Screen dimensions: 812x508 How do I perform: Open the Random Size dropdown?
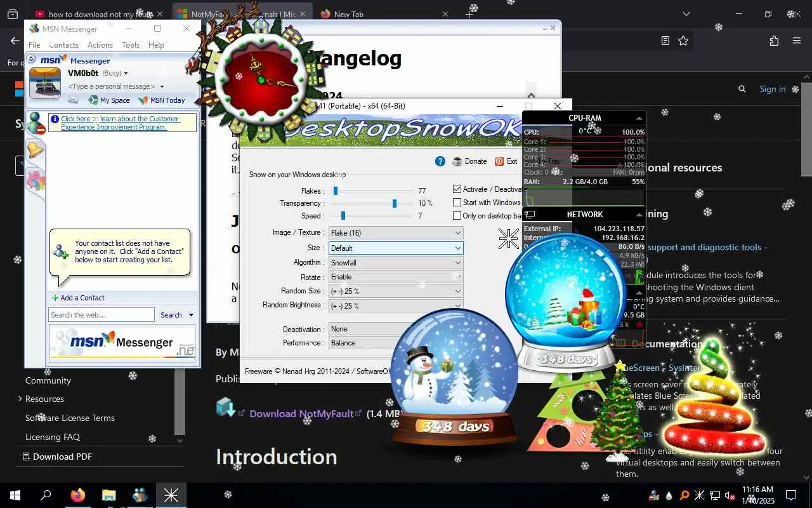click(396, 291)
